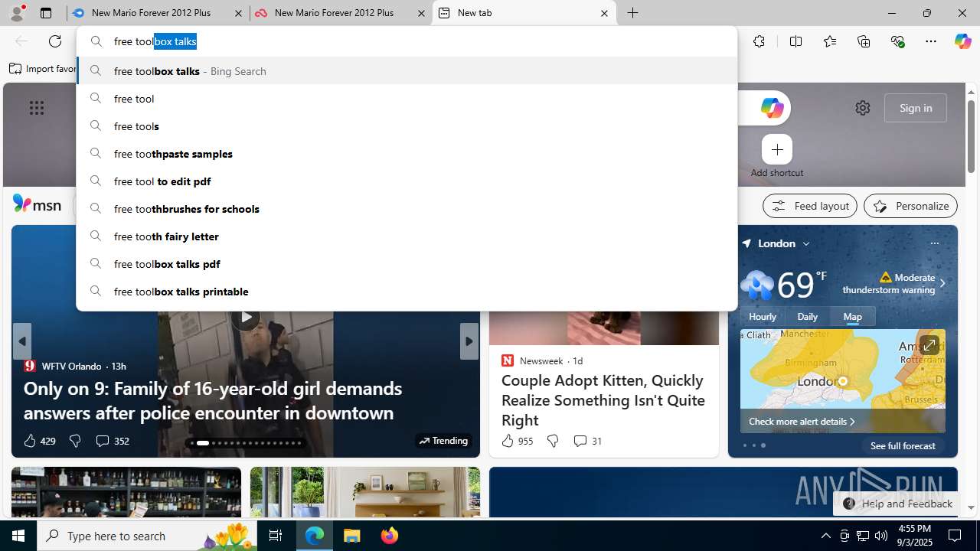
Task: Open the Feed layout button
Action: 810,206
